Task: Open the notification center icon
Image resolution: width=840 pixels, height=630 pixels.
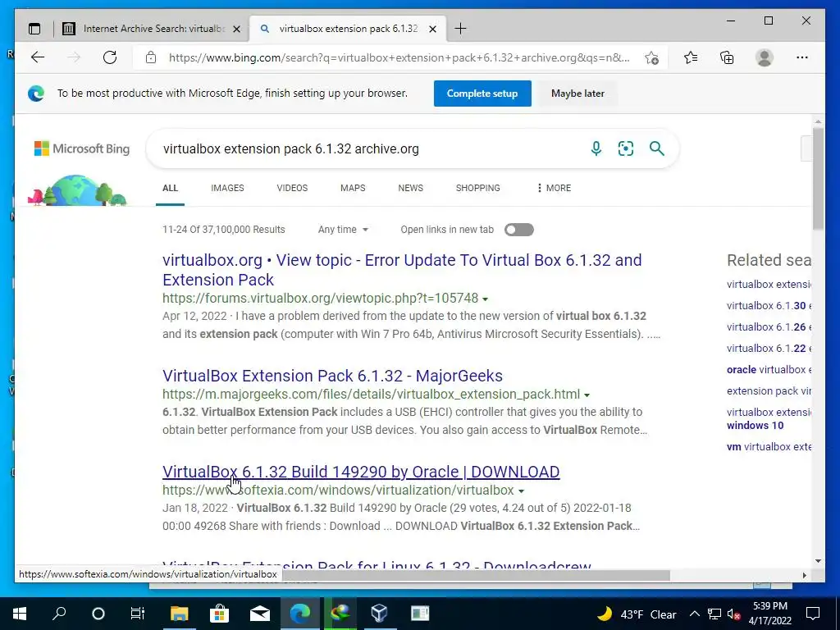Action: [x=813, y=614]
